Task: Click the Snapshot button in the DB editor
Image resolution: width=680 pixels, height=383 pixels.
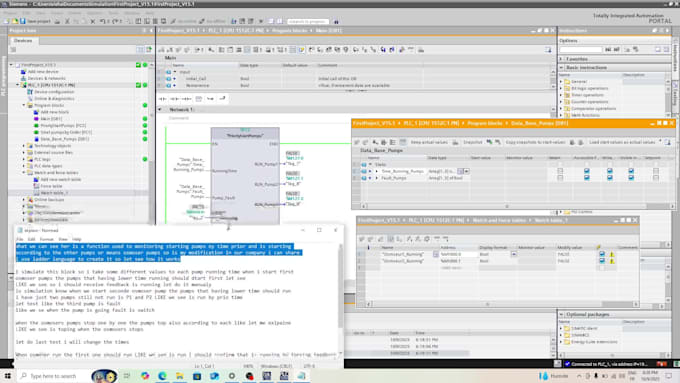Action: point(473,142)
